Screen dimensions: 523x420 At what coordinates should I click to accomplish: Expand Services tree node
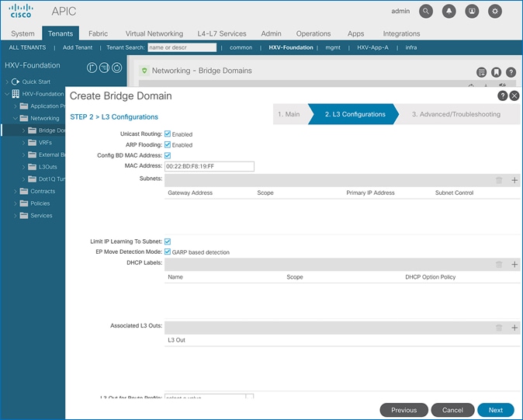pyautogui.click(x=16, y=216)
